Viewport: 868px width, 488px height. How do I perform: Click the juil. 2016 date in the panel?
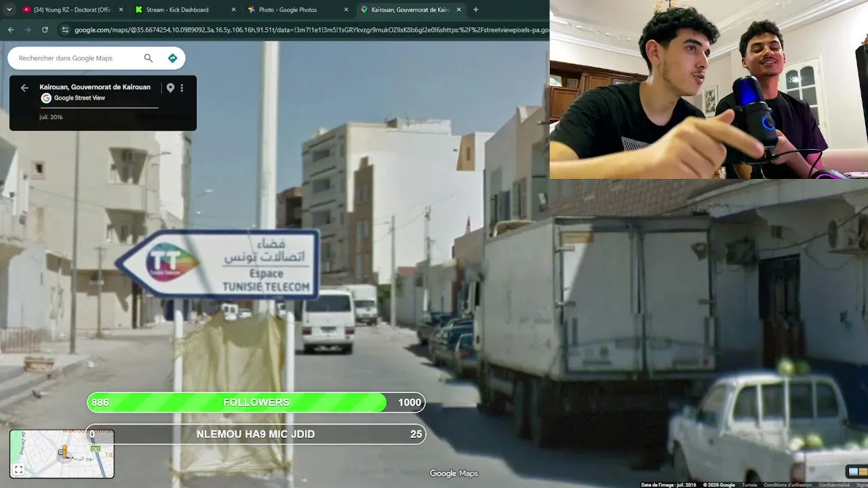coord(51,117)
